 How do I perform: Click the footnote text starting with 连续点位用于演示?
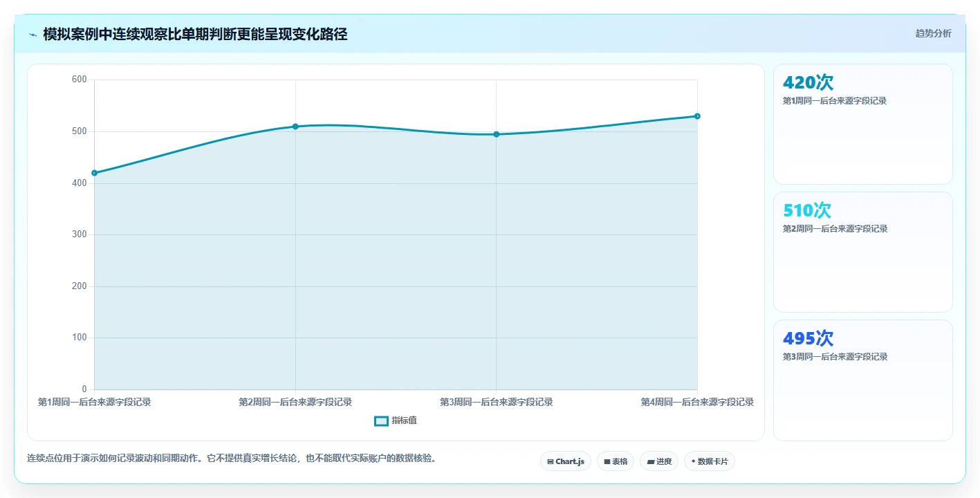(x=232, y=459)
